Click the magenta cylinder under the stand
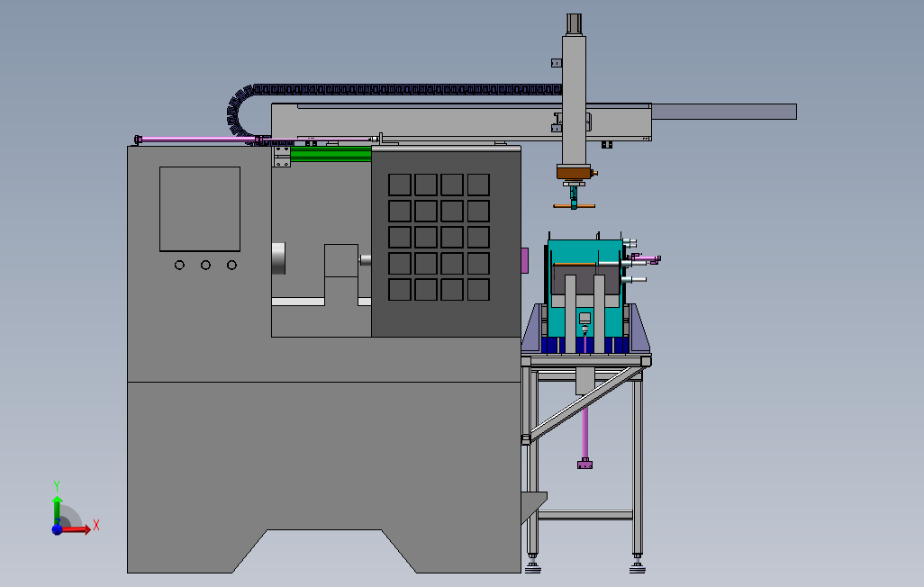The height and width of the screenshot is (587, 924). (585, 432)
